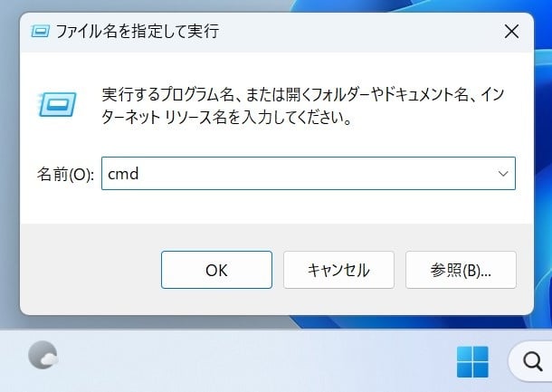
Task: Click an empty area of the taskbar
Action: coord(246,361)
